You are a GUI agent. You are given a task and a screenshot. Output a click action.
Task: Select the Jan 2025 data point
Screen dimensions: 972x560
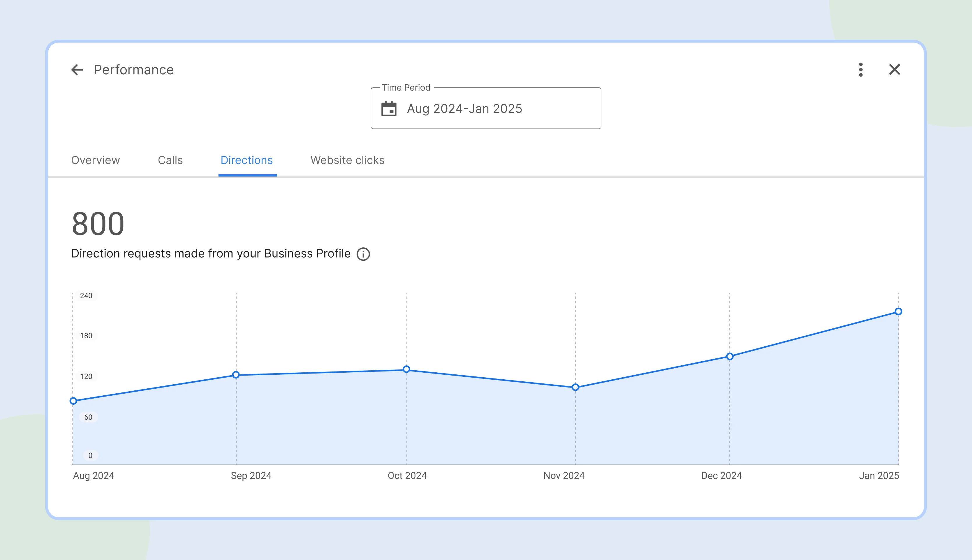(x=899, y=311)
